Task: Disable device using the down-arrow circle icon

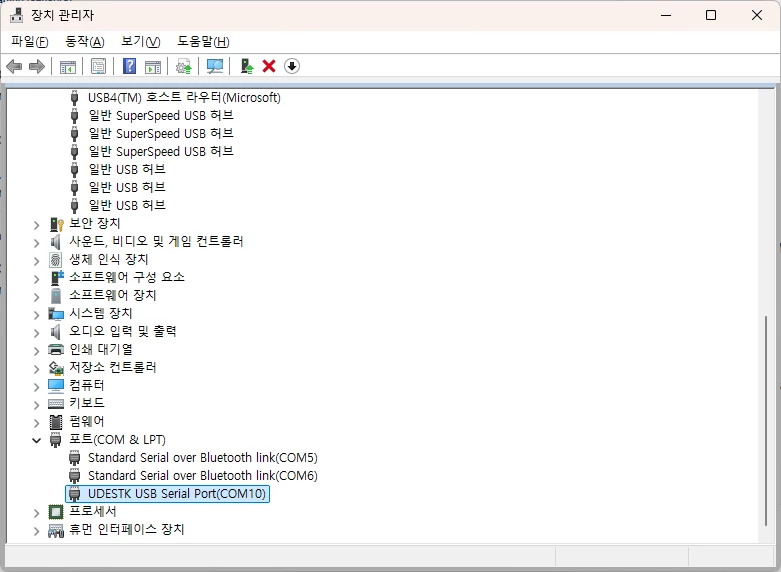Action: point(292,66)
